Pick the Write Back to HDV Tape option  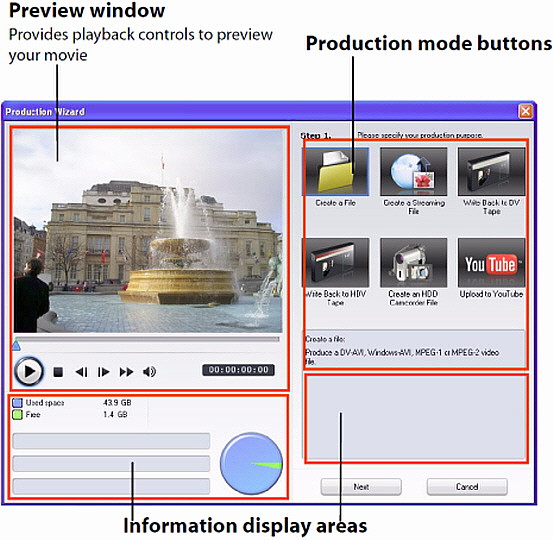(x=336, y=262)
